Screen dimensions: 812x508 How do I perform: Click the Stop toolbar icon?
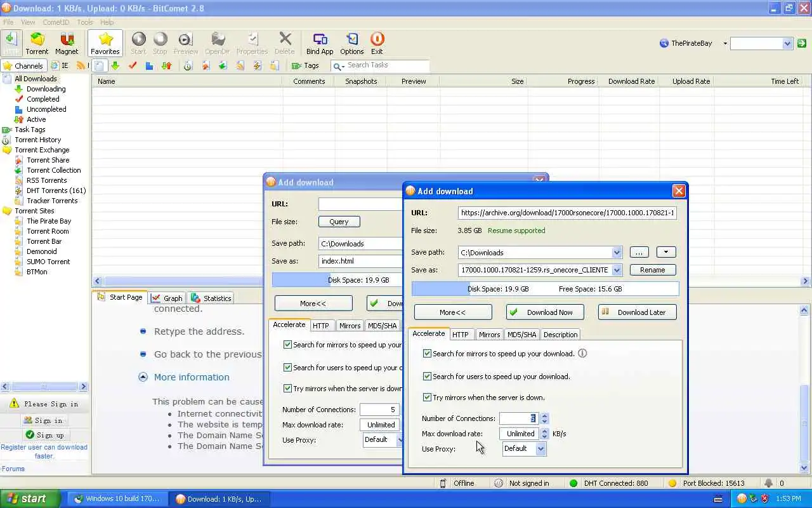tap(160, 43)
